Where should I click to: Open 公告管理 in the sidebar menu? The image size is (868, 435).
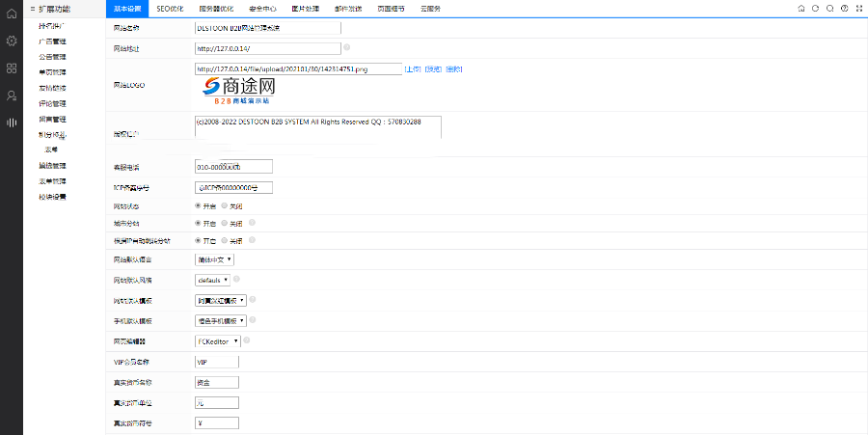(x=53, y=57)
